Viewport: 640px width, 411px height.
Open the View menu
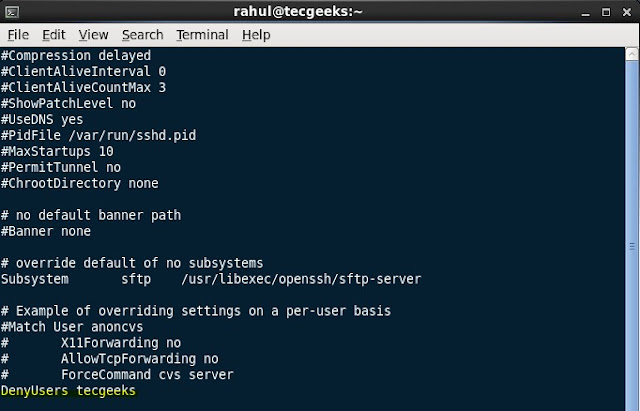93,34
